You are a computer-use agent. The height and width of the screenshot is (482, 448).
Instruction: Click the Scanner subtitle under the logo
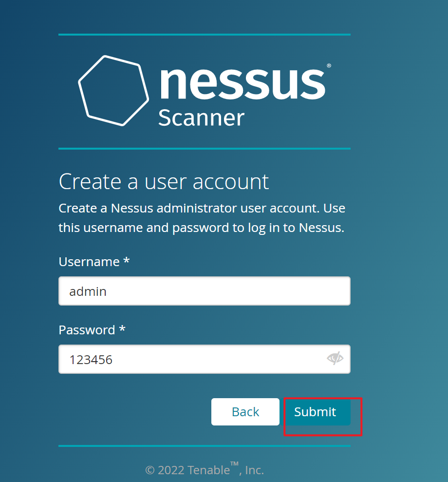[x=202, y=118]
